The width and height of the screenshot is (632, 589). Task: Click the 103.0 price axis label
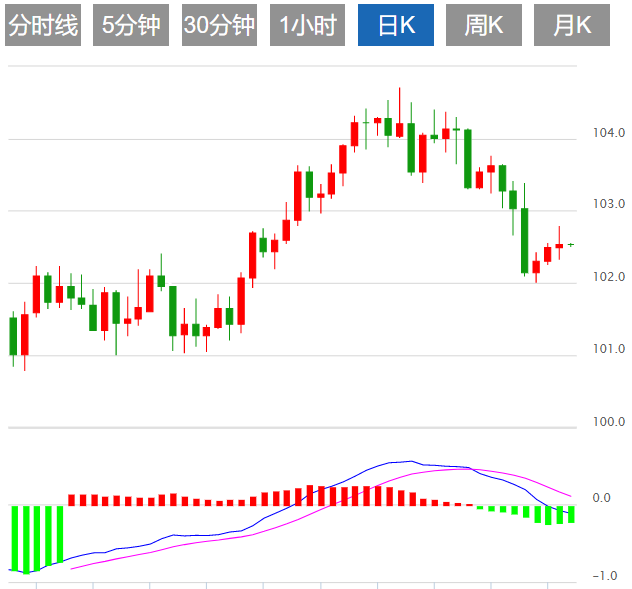click(x=609, y=204)
